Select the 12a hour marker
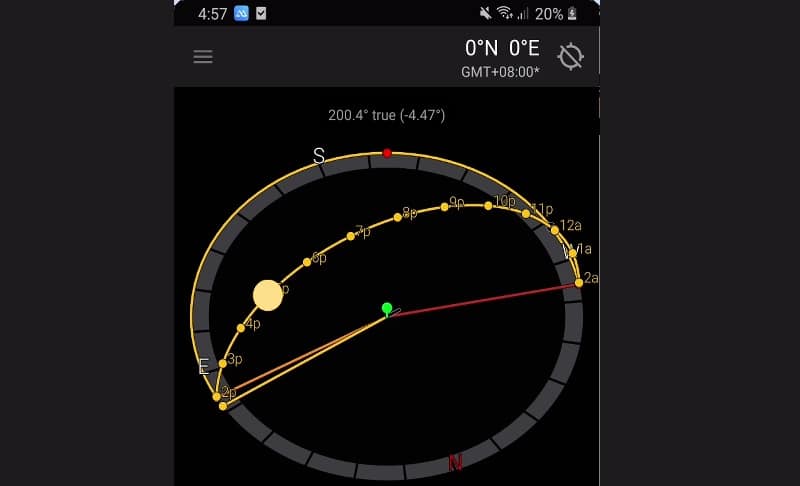 pos(555,230)
